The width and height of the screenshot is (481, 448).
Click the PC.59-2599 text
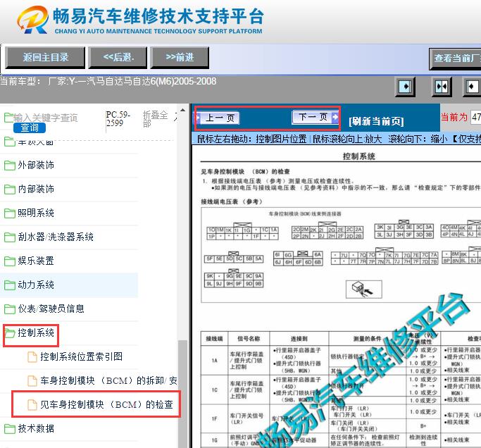click(x=118, y=119)
